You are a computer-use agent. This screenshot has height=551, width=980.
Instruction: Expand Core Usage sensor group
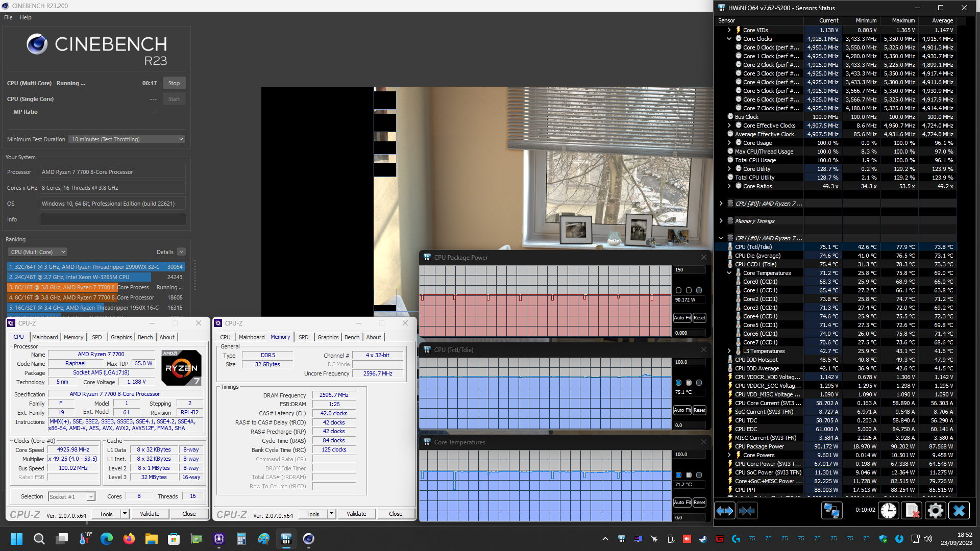pyautogui.click(x=729, y=143)
